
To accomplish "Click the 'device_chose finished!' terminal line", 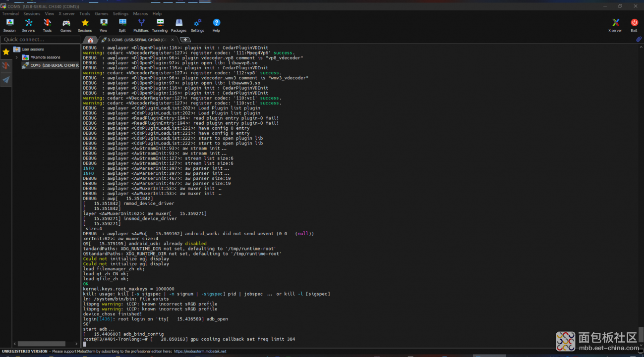I will 113,314.
